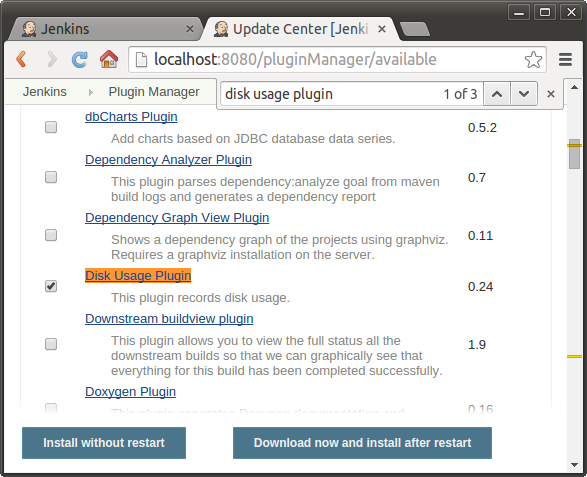Uncheck the Disk Usage Plugin checkbox
Screen dimensions: 587x477
click(x=51, y=286)
